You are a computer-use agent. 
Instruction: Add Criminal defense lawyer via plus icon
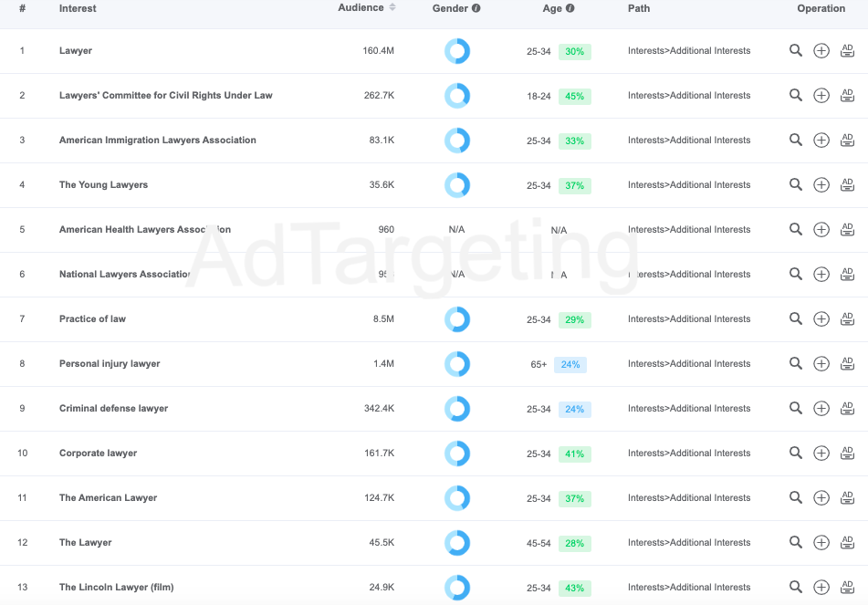pyautogui.click(x=821, y=409)
